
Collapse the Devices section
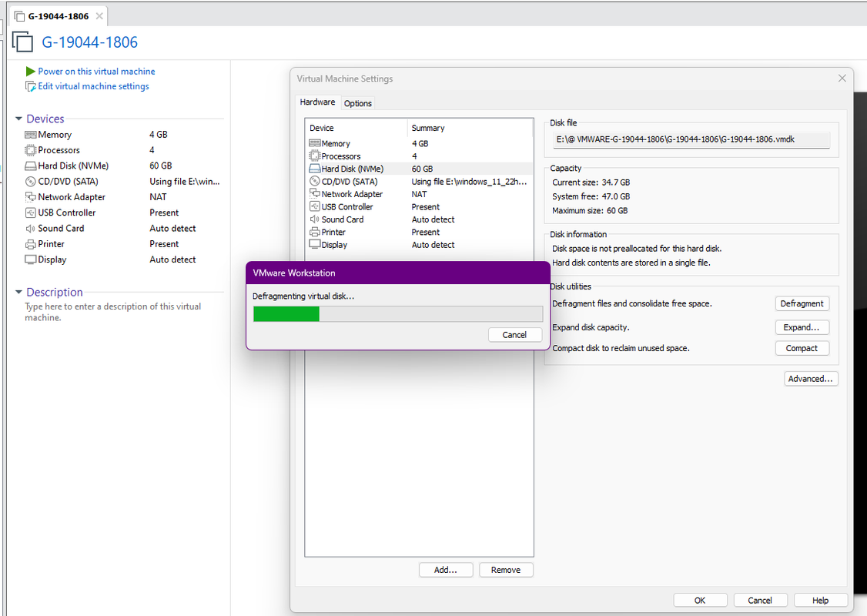tap(18, 119)
